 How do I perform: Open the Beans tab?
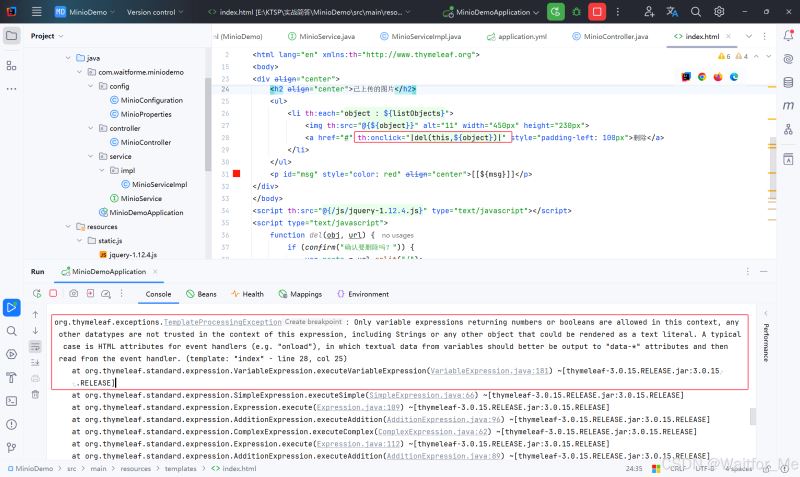pyautogui.click(x=201, y=294)
